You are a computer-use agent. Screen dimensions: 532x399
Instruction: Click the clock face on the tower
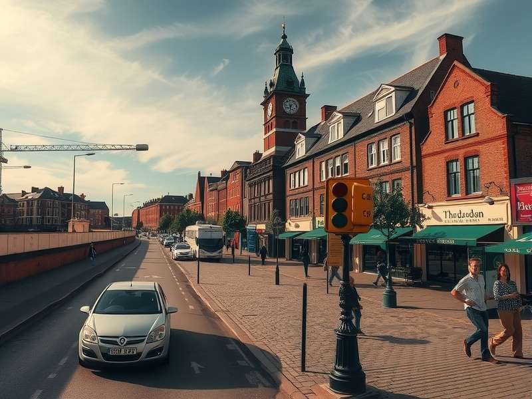(x=290, y=106)
